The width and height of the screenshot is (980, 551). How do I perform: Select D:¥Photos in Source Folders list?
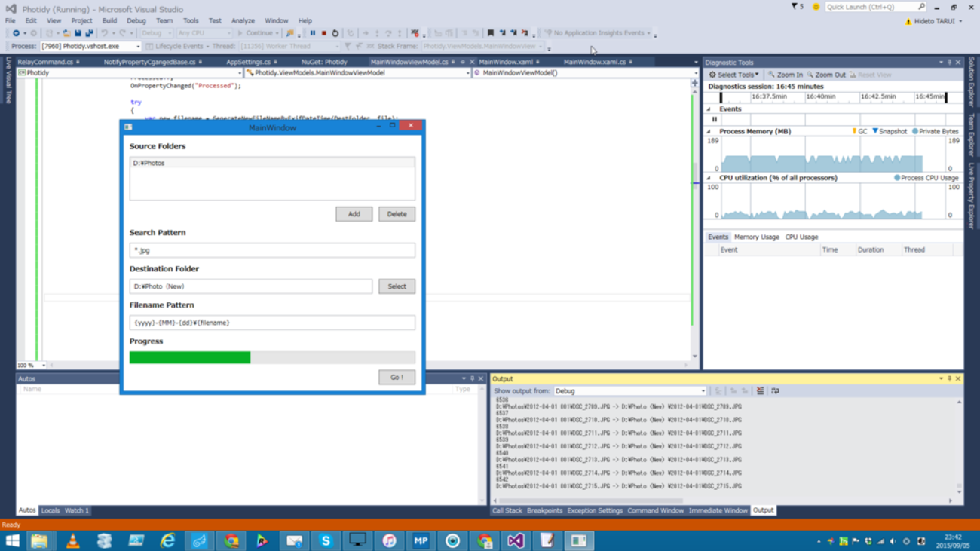coord(272,163)
